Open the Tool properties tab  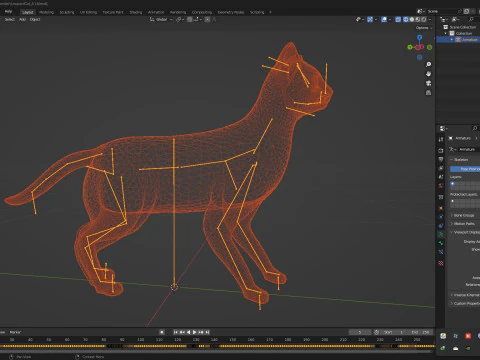coord(441,139)
